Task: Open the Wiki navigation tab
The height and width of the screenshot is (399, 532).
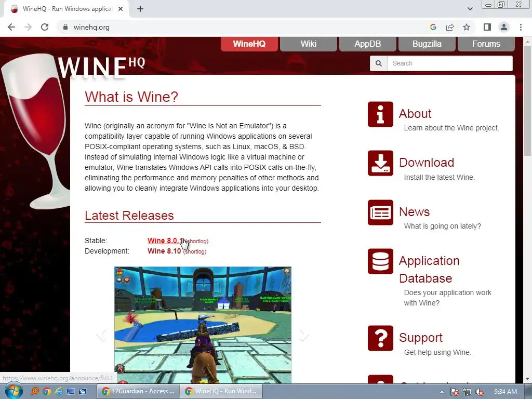Action: pos(309,44)
